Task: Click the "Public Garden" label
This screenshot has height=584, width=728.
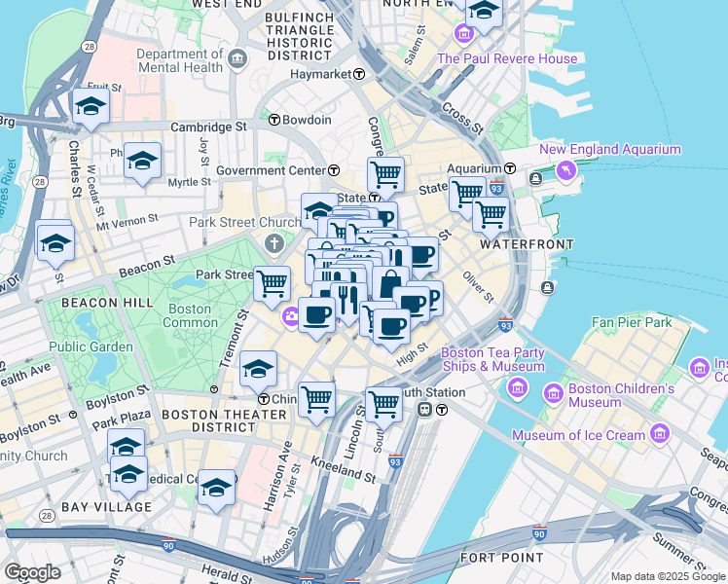Action: click(91, 347)
